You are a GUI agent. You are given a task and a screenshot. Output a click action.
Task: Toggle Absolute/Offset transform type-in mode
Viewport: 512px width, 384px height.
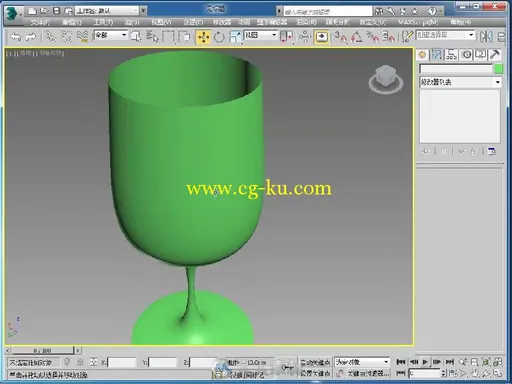tap(94, 362)
